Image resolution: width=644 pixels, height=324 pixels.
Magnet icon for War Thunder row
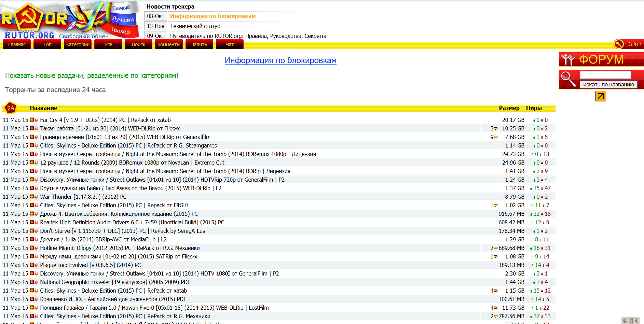pos(36,196)
